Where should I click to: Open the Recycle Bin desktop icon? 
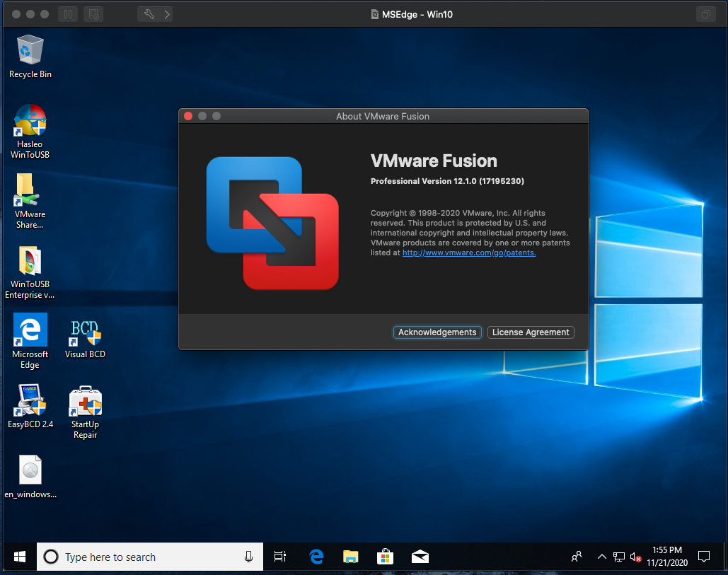coord(30,57)
